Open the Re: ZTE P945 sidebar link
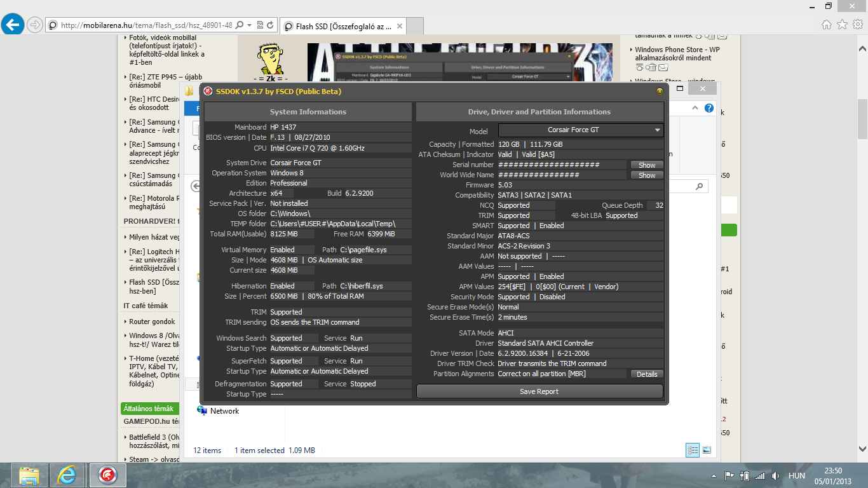Screen dimensions: 868x488 [x=165, y=81]
